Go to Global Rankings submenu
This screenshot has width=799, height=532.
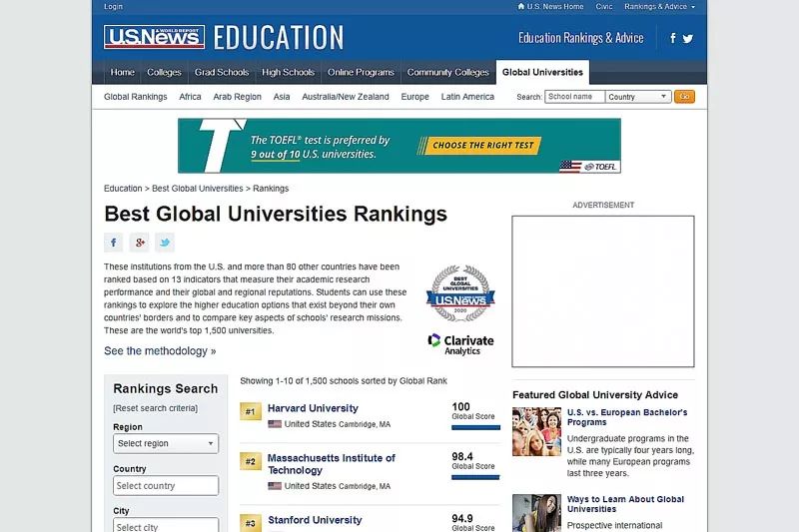click(x=136, y=97)
